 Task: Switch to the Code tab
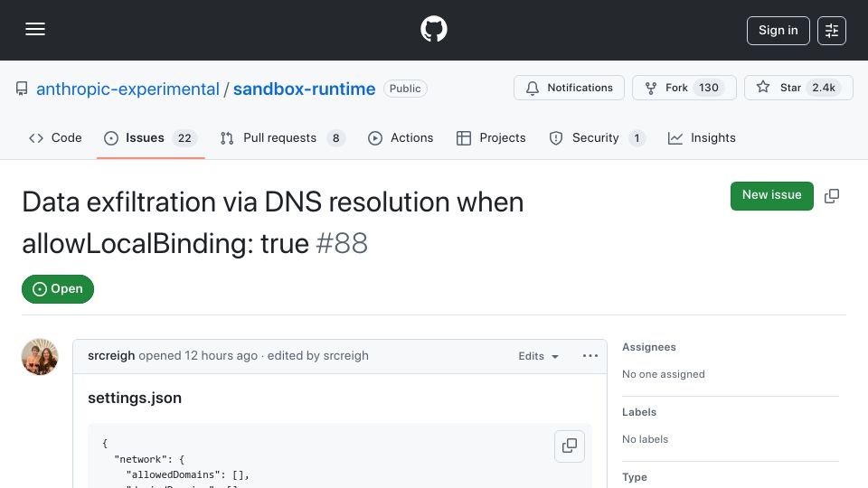pos(55,138)
